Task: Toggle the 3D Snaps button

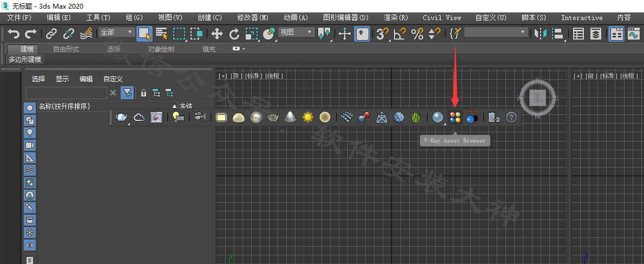Action: point(383,34)
